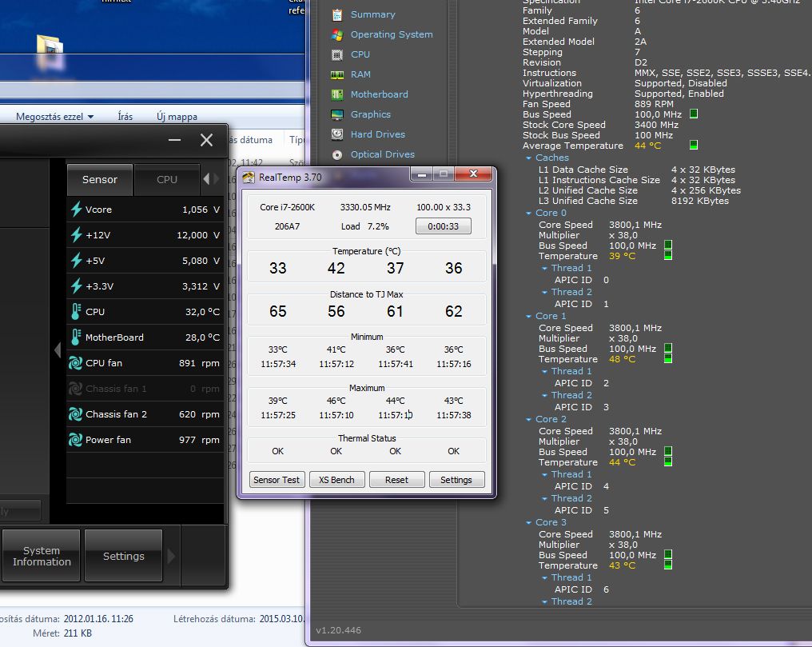Collapse the Caches tree node

tap(529, 158)
